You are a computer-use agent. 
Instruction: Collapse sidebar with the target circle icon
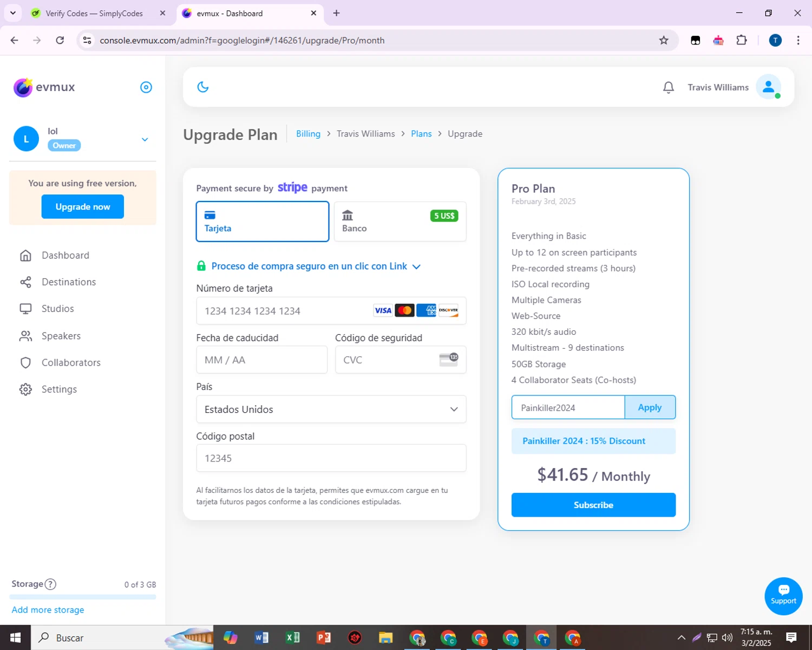[x=146, y=87]
